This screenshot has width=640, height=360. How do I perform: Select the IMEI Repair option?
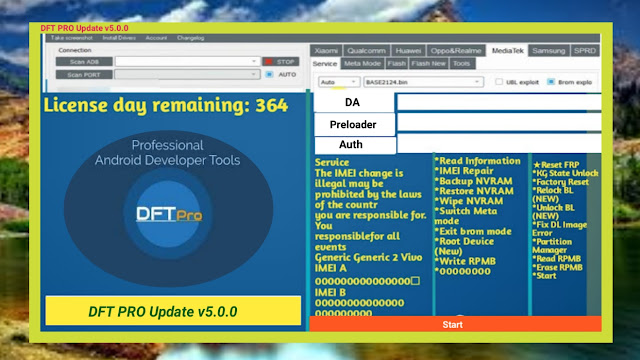[464, 171]
